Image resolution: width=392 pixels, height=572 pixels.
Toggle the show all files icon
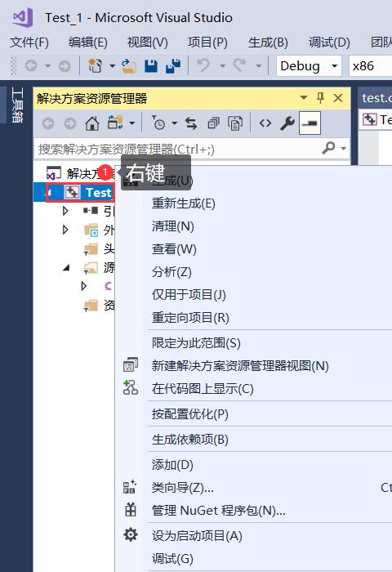point(235,123)
